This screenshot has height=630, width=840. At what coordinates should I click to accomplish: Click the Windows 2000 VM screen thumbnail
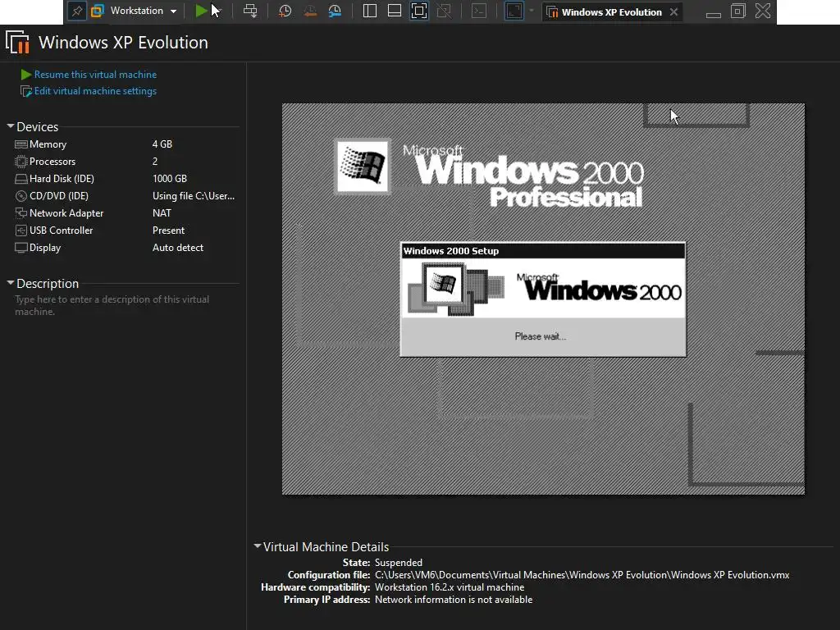click(x=543, y=299)
